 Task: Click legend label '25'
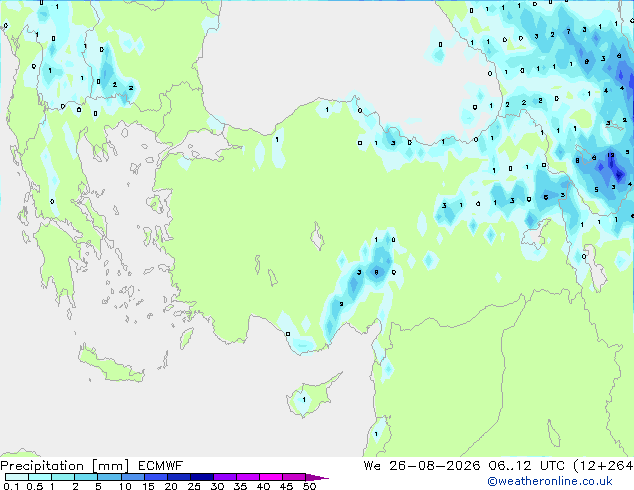point(194,486)
